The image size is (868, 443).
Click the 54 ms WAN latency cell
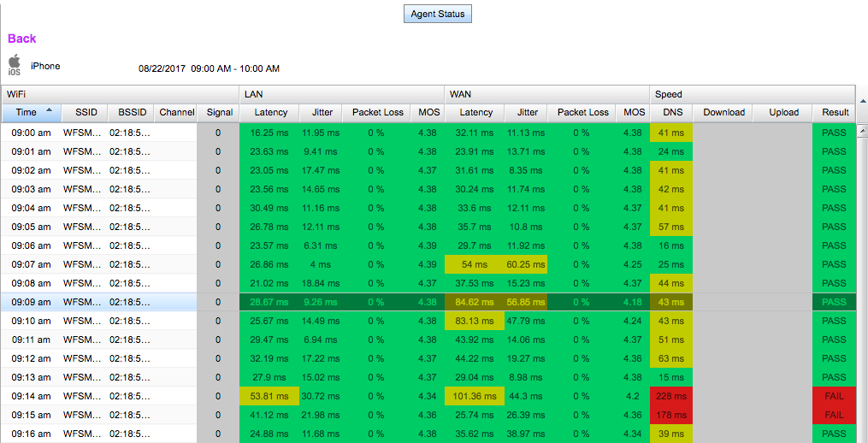[x=475, y=265]
